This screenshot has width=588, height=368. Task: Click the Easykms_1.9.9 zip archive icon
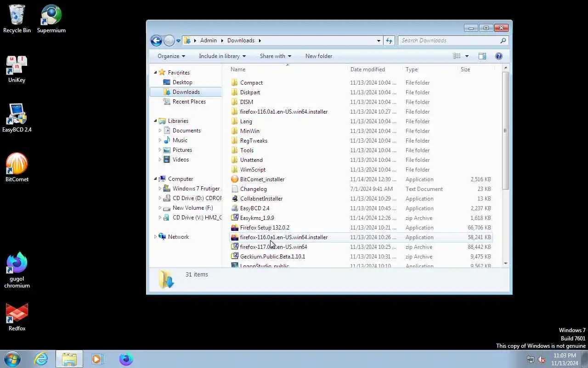coord(235,218)
